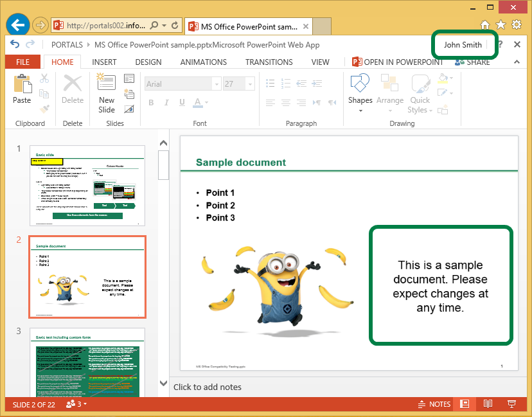Decrease the paragraph indent level

(301, 84)
